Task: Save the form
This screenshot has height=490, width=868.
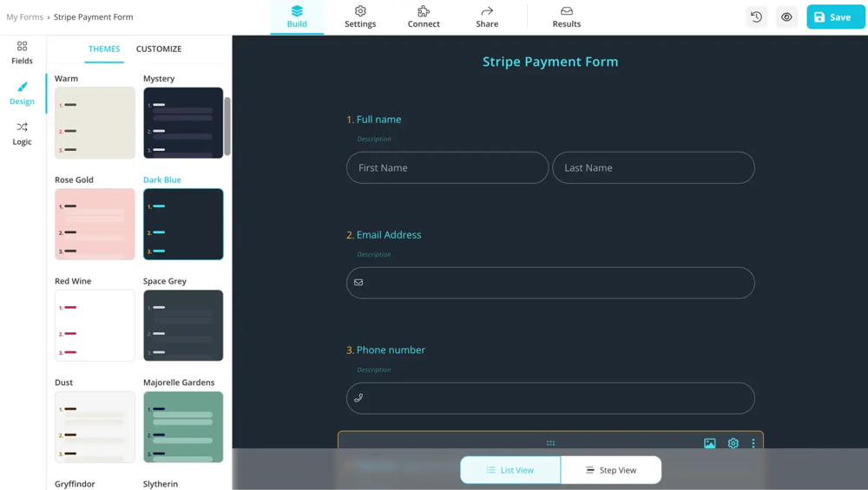Action: pos(835,17)
